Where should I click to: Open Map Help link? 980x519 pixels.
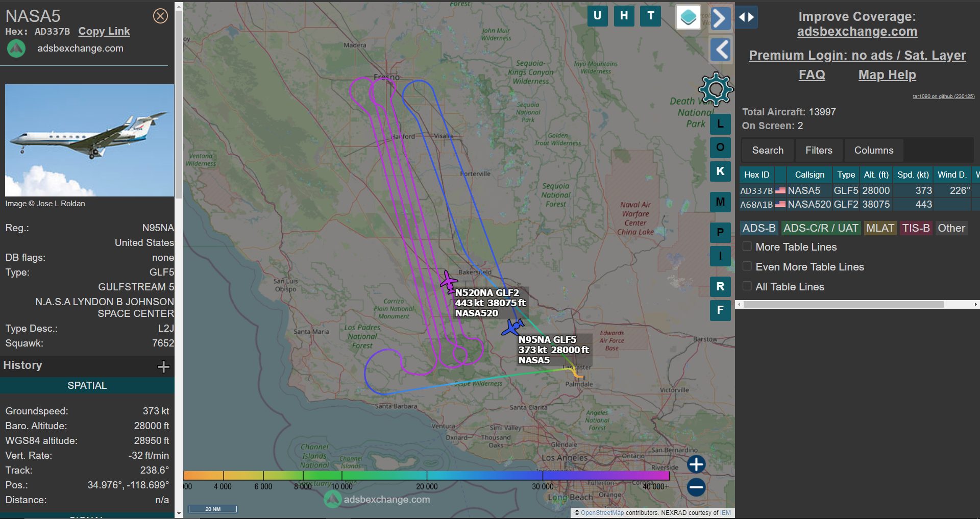tap(887, 75)
